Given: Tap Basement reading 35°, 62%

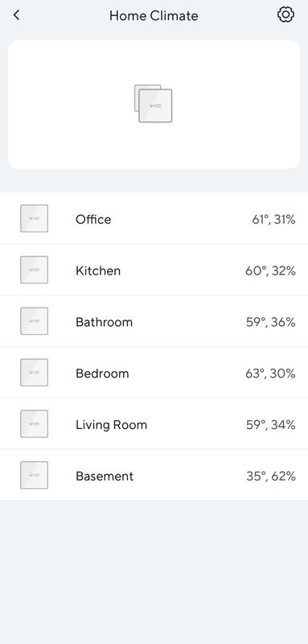Looking at the screenshot, I should (271, 476).
